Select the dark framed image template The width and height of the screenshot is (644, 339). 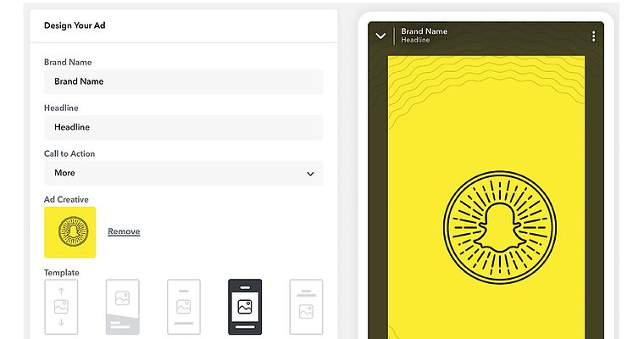click(245, 307)
